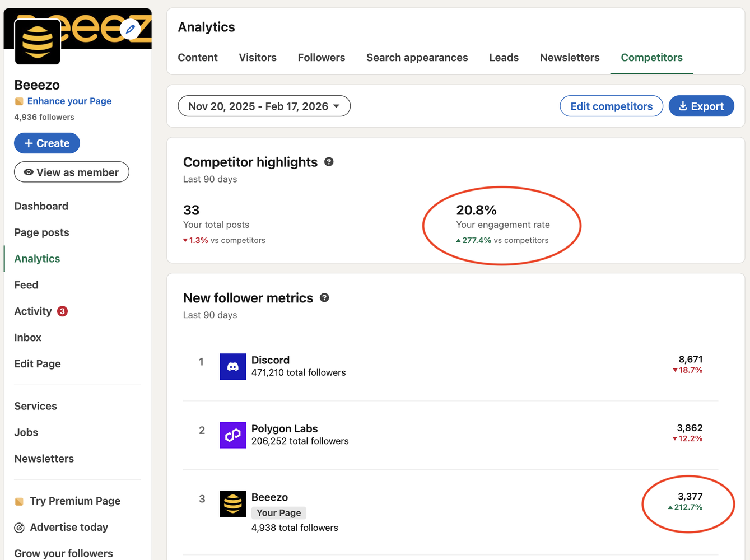Click the Export button
This screenshot has height=560, width=750.
701,106
